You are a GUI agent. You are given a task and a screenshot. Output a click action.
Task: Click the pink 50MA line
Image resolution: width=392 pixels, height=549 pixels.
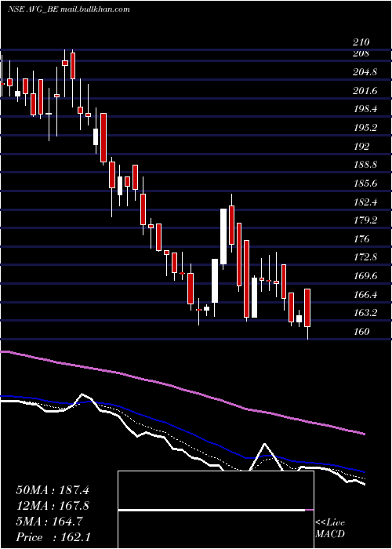click(x=182, y=389)
